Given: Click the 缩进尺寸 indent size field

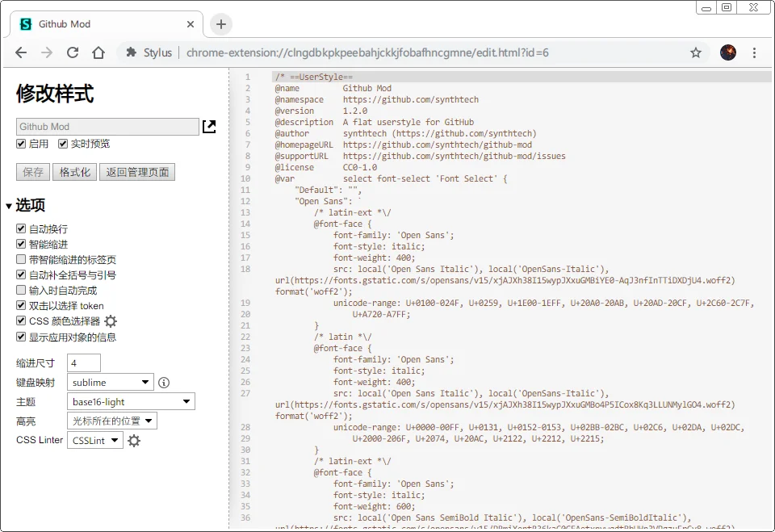Looking at the screenshot, I should pyautogui.click(x=84, y=363).
